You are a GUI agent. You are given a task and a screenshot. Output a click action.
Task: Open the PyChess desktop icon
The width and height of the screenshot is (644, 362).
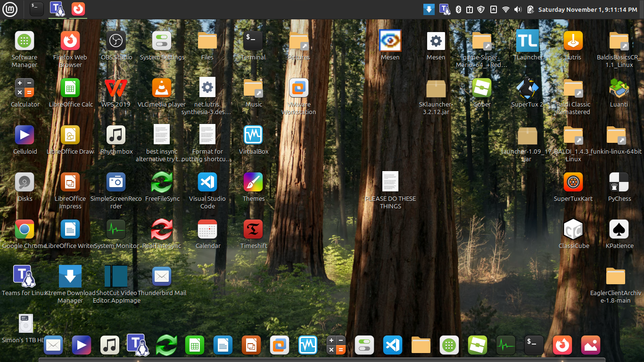tap(619, 182)
